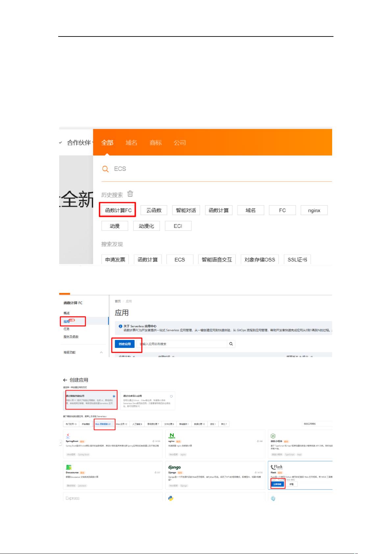Click the FC history search tag

(282, 210)
